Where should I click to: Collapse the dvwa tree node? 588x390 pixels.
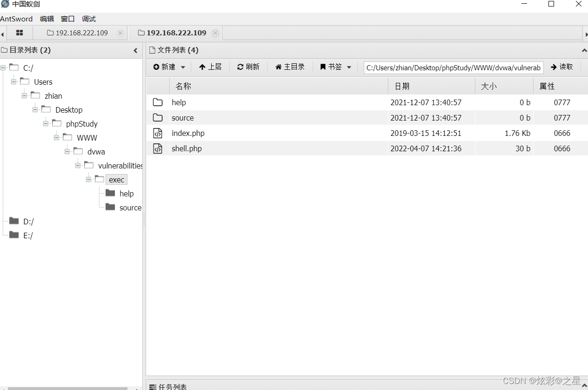click(67, 152)
